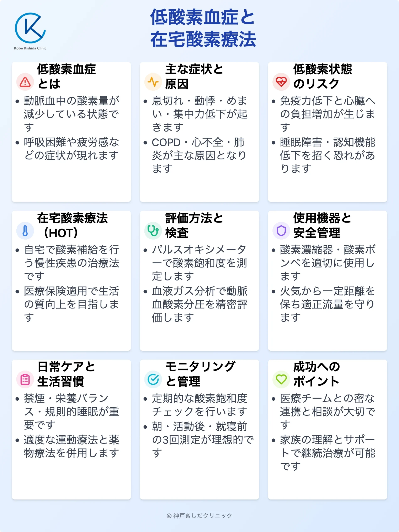
Task: Click the Kobe Kishida Clinic text label
Action: [30, 48]
